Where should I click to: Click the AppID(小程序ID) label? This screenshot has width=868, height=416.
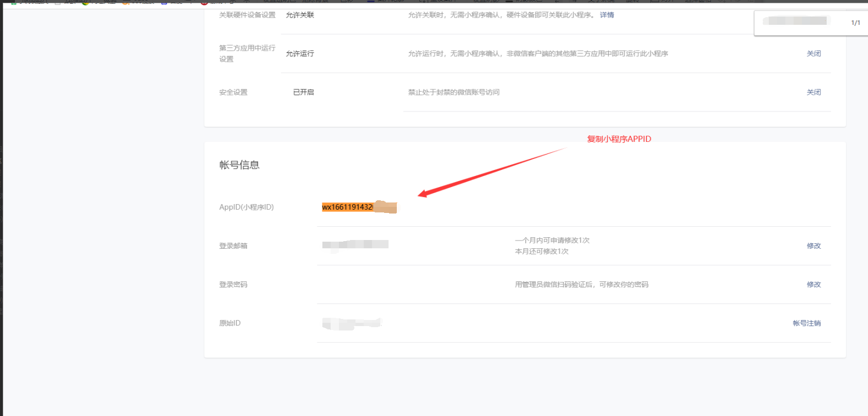(246, 207)
